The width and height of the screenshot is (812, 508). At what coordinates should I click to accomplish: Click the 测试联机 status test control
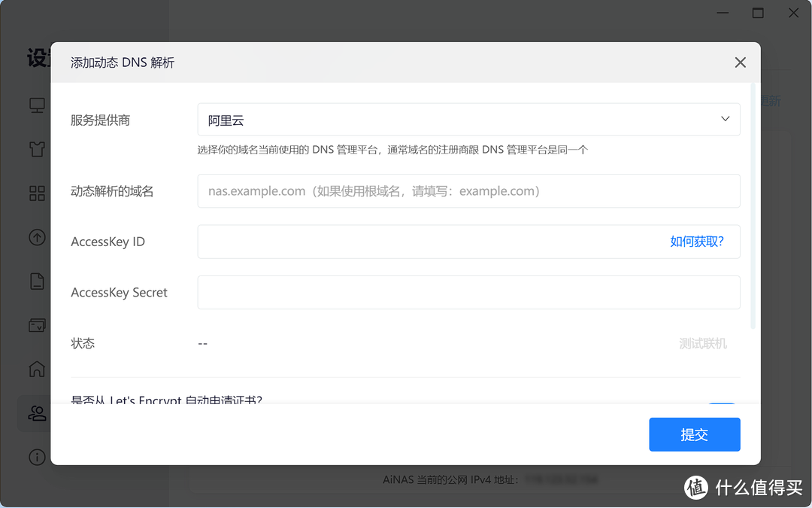click(x=703, y=342)
